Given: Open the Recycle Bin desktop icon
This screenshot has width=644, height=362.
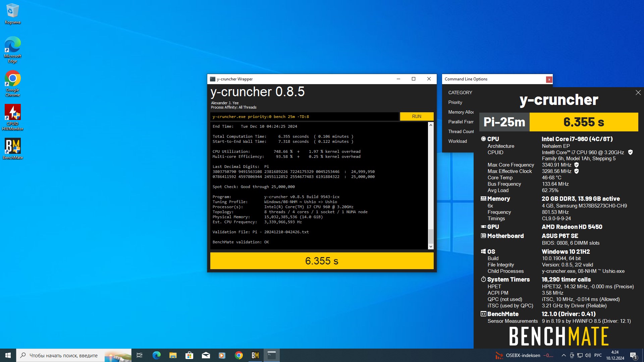Looking at the screenshot, I should (x=13, y=14).
